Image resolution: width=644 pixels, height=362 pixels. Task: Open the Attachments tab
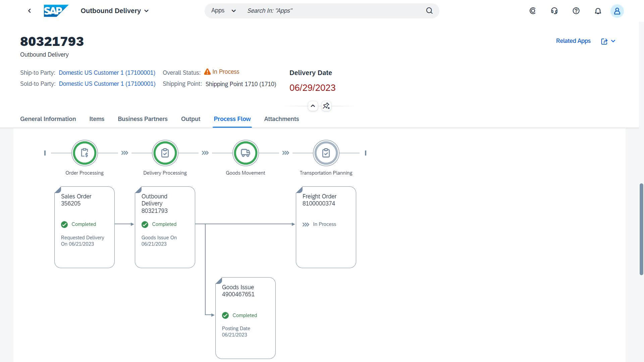281,119
